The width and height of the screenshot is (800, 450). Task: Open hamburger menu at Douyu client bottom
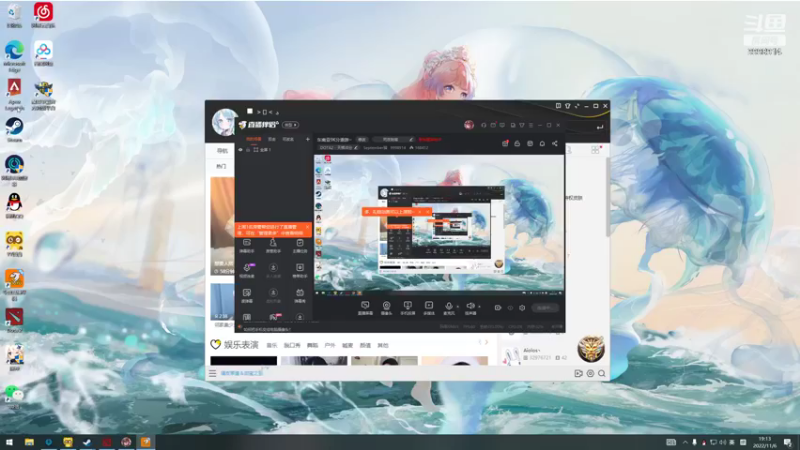click(x=213, y=373)
